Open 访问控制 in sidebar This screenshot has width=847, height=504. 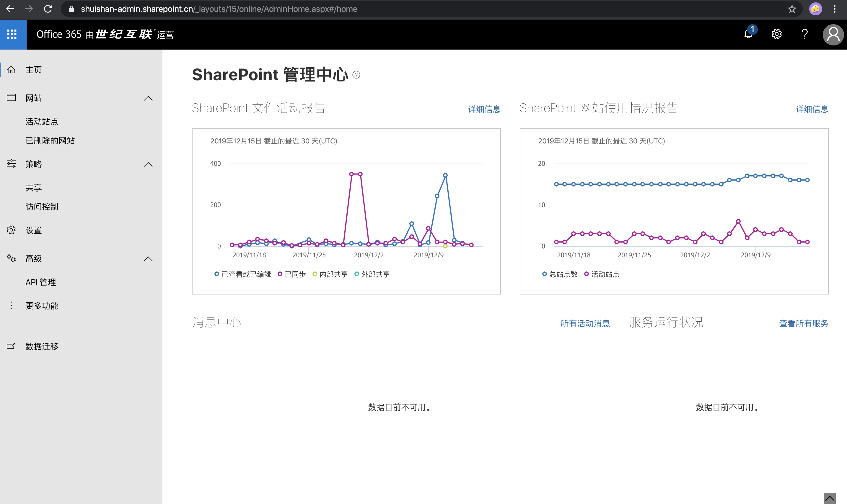[42, 207]
